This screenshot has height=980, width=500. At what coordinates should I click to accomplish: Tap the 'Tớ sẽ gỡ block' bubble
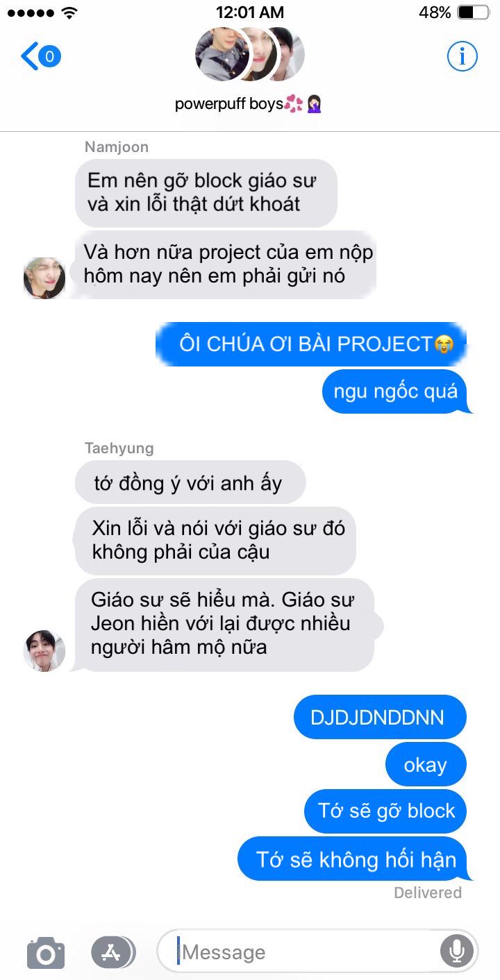(x=385, y=811)
